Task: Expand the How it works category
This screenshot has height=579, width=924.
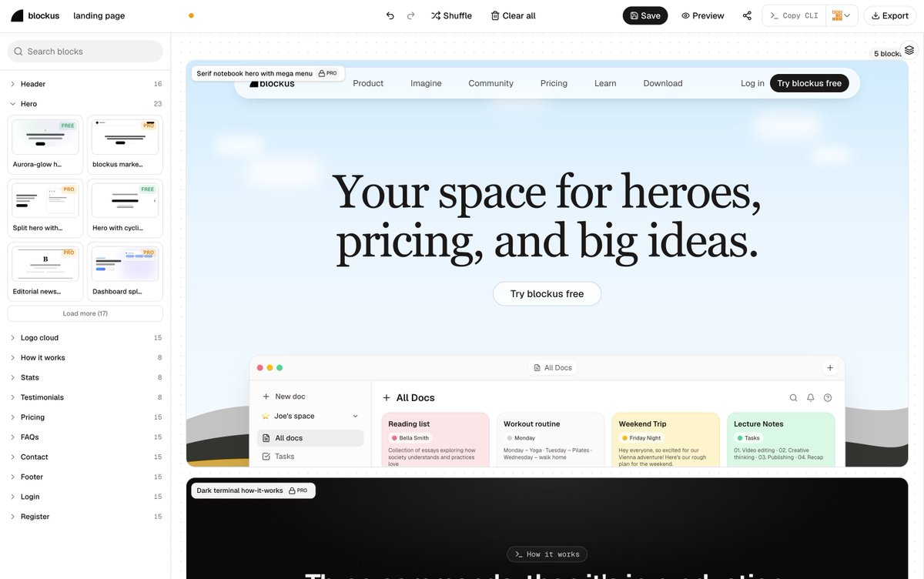Action: pos(85,358)
